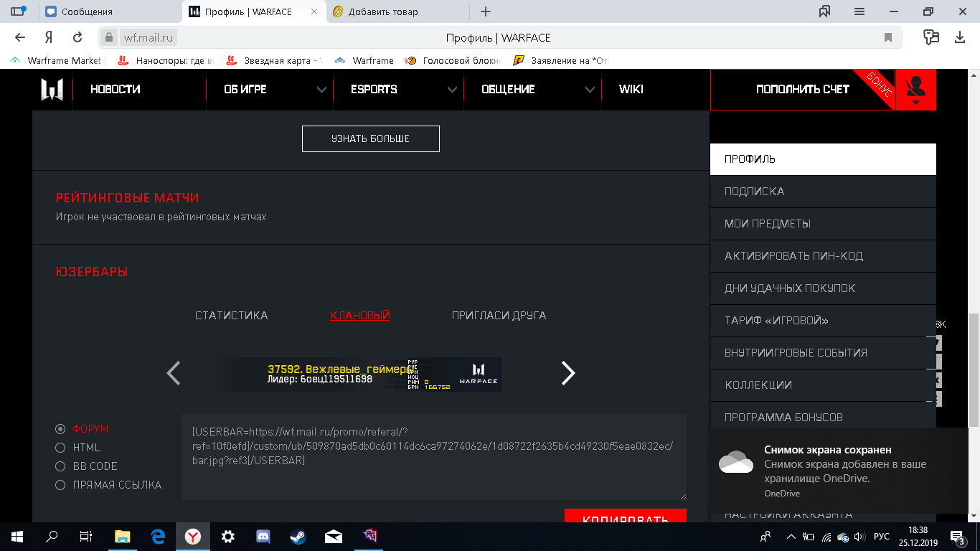The image size is (980, 551).
Task: Open the browser downloads arrow icon
Action: coord(960,37)
